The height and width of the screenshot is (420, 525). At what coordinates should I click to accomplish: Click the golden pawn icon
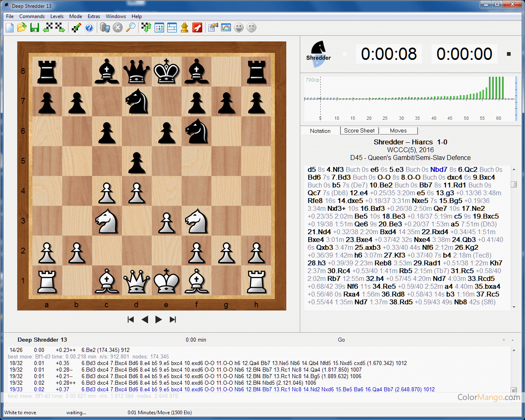tap(185, 27)
